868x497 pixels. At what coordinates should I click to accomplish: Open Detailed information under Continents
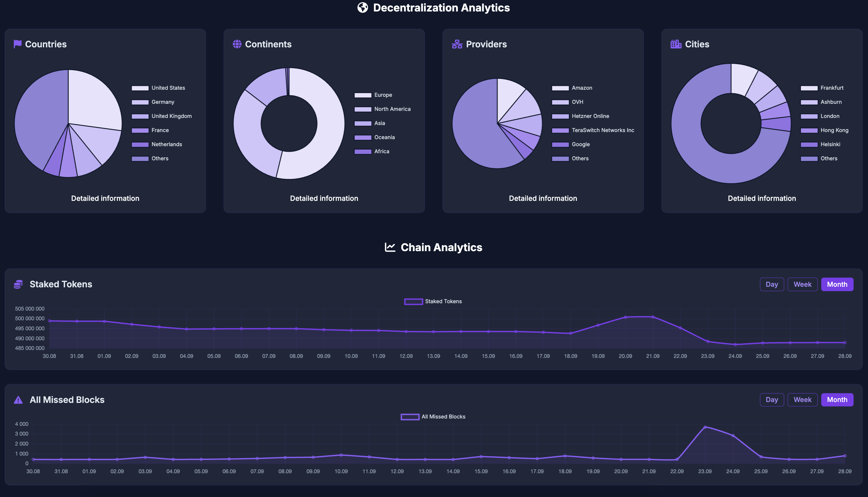(x=324, y=198)
